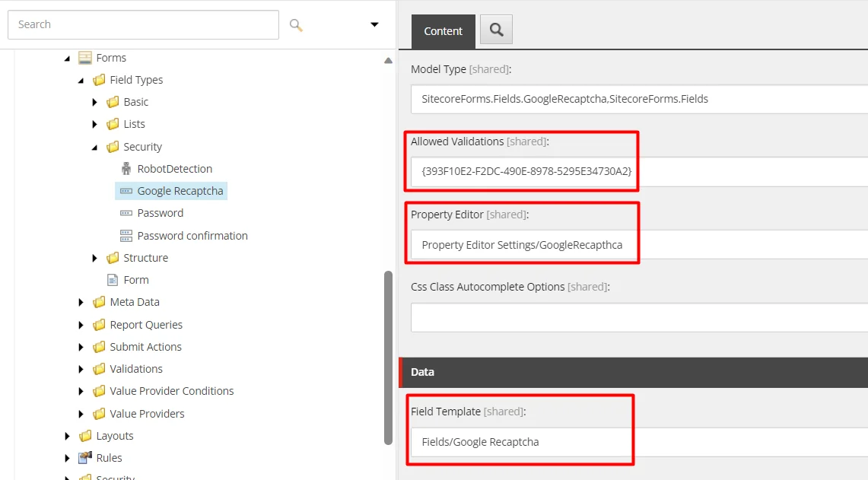Click the Value Providers label
The width and height of the screenshot is (868, 480).
(147, 414)
